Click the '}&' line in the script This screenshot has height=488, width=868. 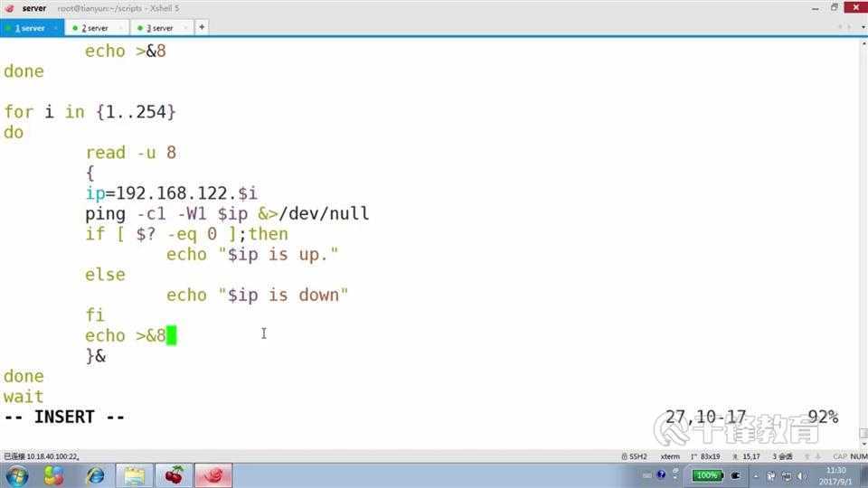tap(95, 356)
